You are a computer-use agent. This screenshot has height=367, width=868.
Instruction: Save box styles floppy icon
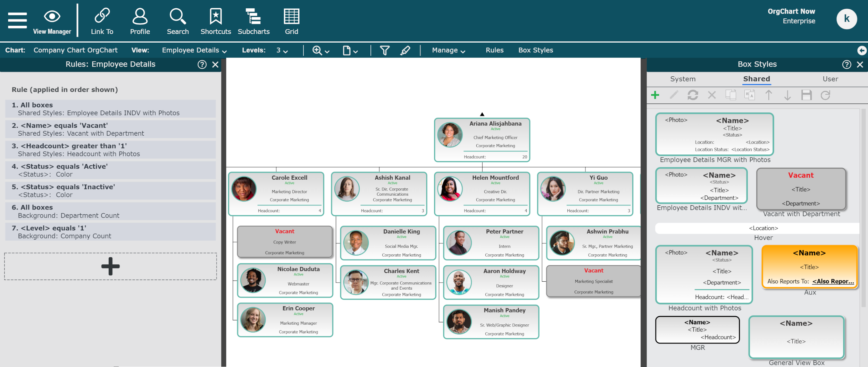(807, 95)
